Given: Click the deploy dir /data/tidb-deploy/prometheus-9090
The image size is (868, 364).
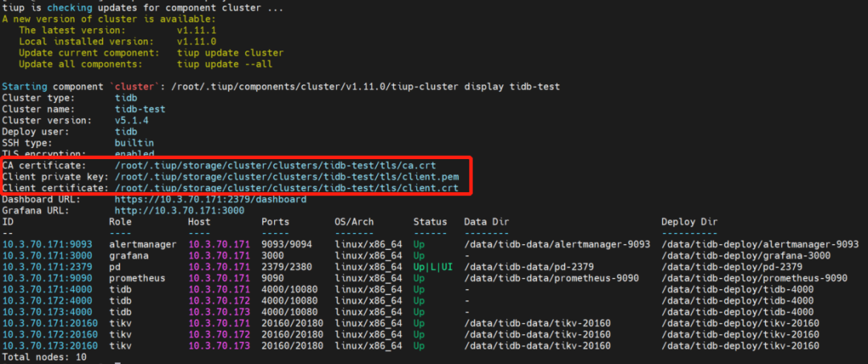Looking at the screenshot, I should coord(754,278).
